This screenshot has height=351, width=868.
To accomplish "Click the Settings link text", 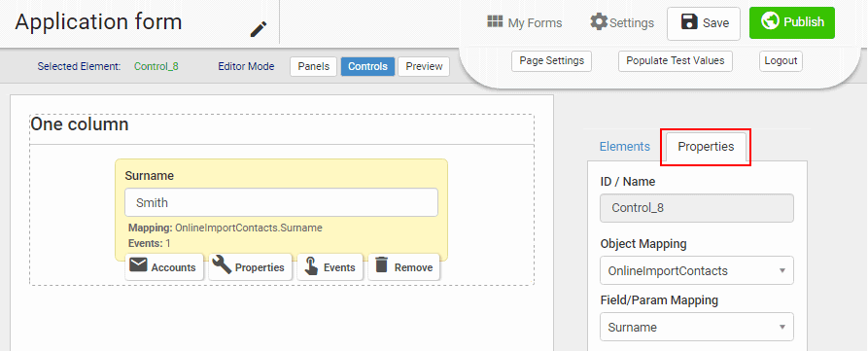I will pyautogui.click(x=632, y=22).
